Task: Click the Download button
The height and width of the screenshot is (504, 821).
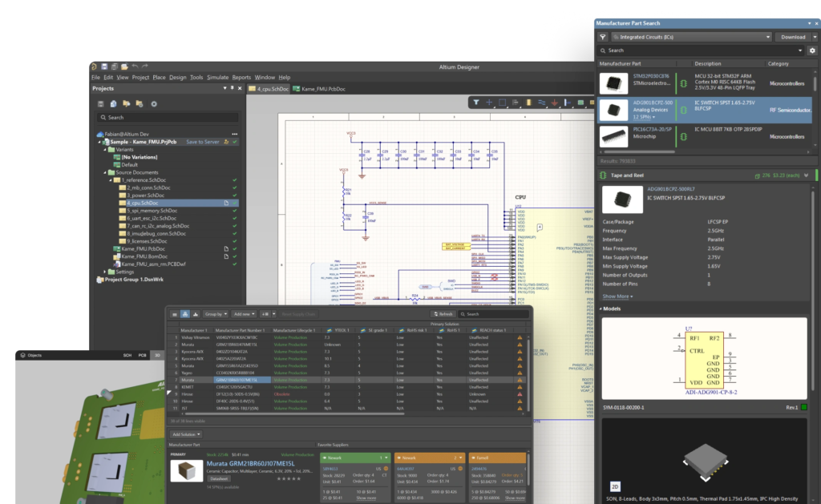Action: (793, 37)
